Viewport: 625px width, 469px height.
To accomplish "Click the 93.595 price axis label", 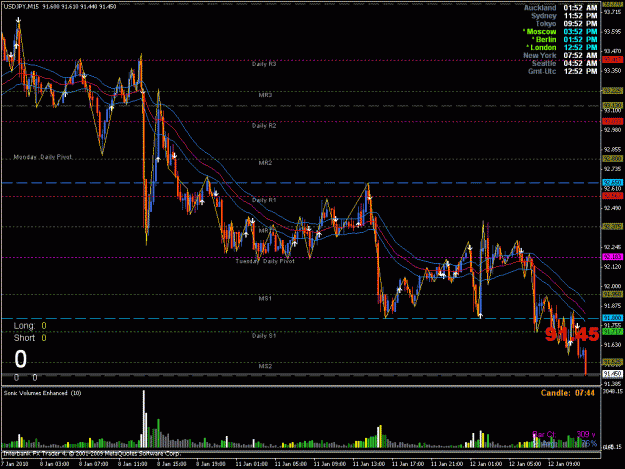I will pos(613,31).
